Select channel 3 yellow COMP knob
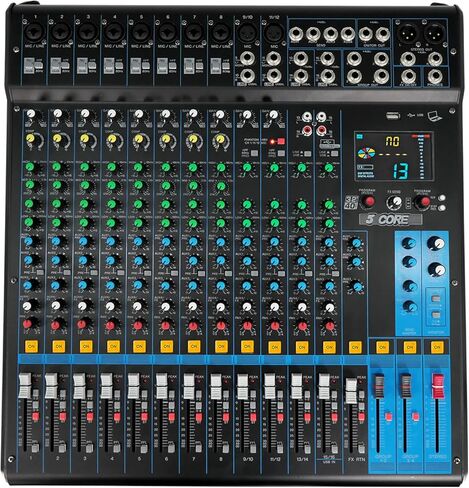The height and width of the screenshot is (488, 469). point(85,139)
